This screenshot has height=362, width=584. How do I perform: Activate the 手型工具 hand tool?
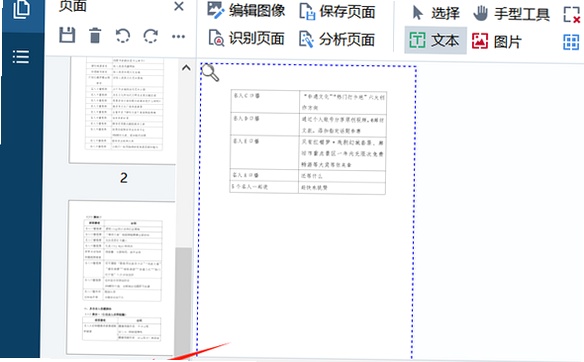[511, 14]
